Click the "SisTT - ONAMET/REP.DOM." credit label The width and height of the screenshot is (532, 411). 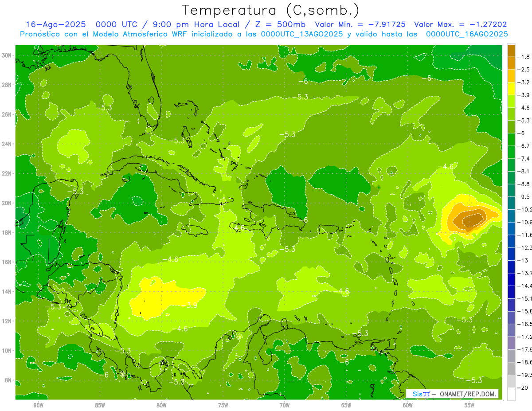tap(453, 393)
